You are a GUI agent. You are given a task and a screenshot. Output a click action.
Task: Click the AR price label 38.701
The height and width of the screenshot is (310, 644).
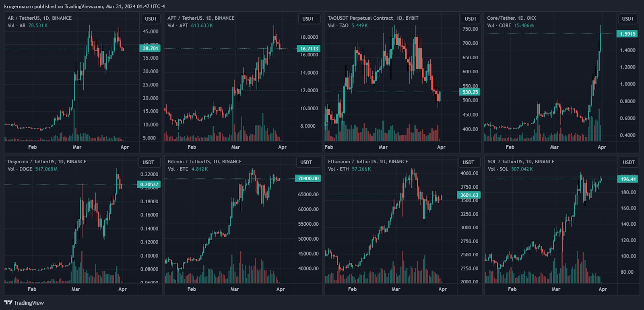(x=150, y=48)
